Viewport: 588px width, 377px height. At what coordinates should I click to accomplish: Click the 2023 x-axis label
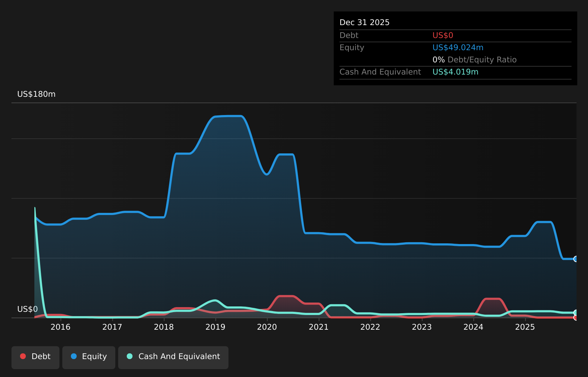click(x=421, y=327)
